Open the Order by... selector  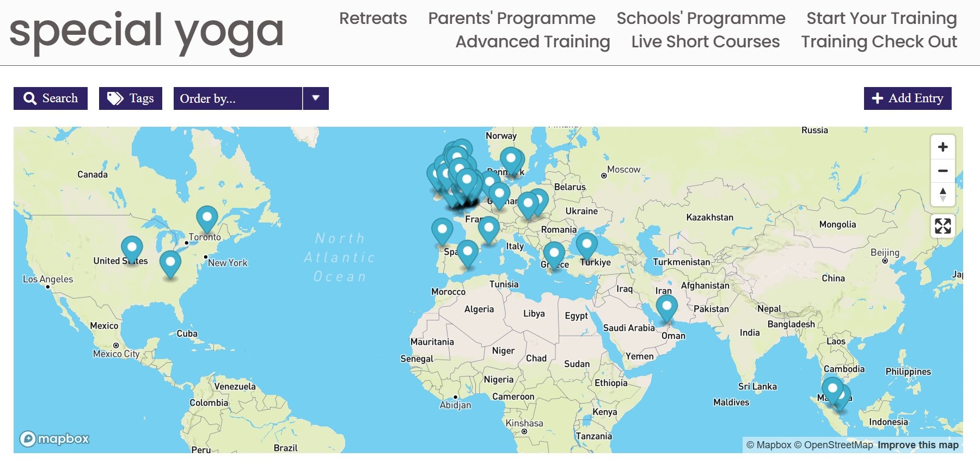(237, 98)
